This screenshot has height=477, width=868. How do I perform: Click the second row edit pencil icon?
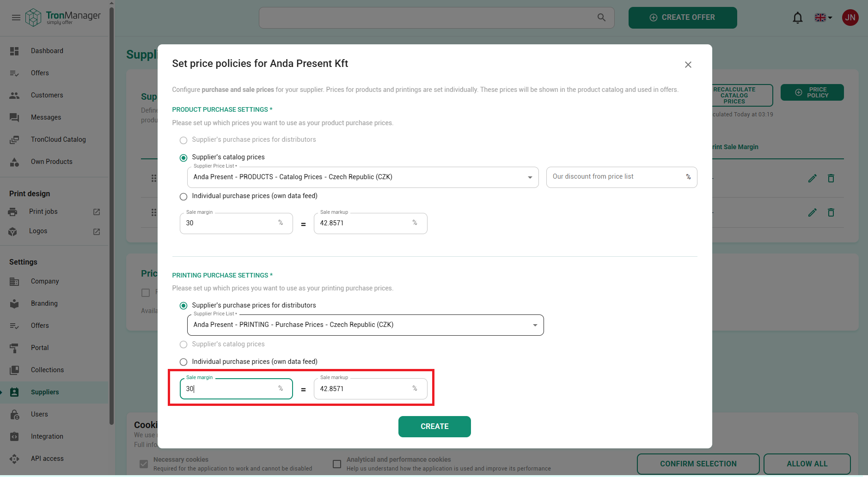click(x=813, y=212)
